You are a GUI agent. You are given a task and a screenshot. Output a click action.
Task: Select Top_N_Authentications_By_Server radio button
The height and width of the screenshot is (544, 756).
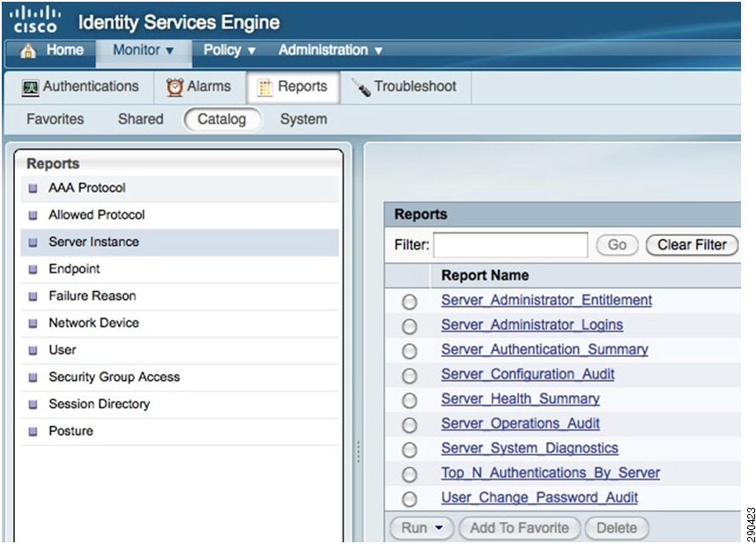[x=410, y=474]
